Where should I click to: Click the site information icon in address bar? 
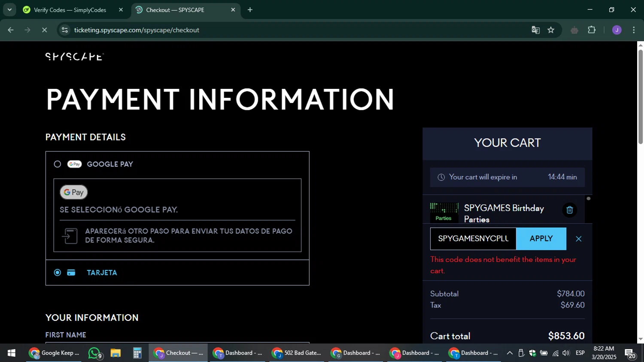click(65, 30)
